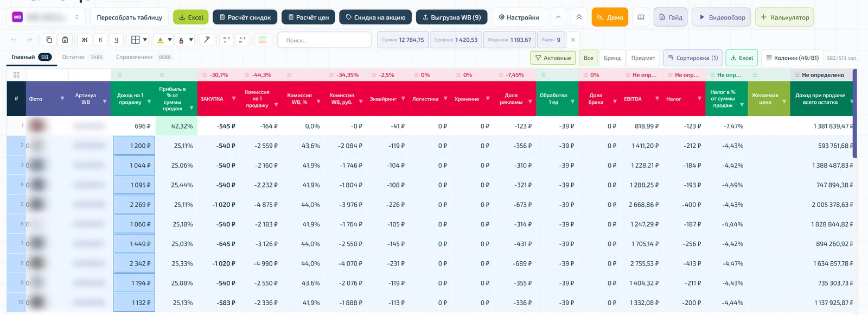
Task: Select the Бренд grouping option
Action: click(612, 58)
